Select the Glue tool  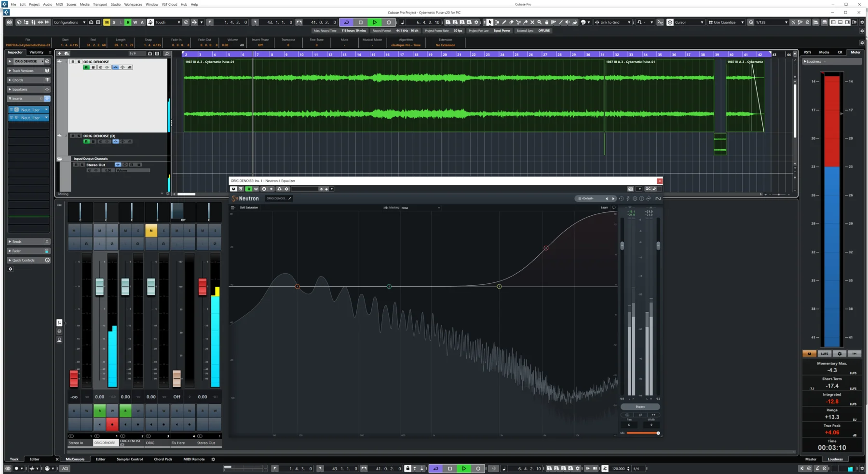click(x=526, y=22)
